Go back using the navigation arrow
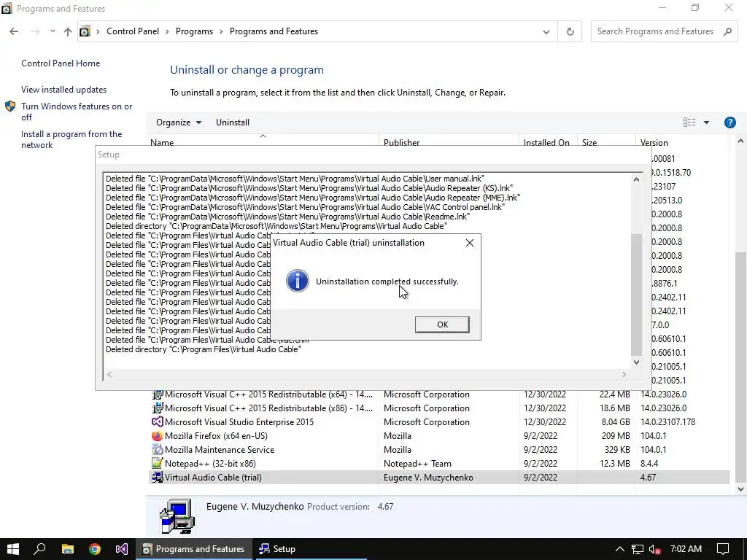Screen dimensions: 747x560 (14, 31)
